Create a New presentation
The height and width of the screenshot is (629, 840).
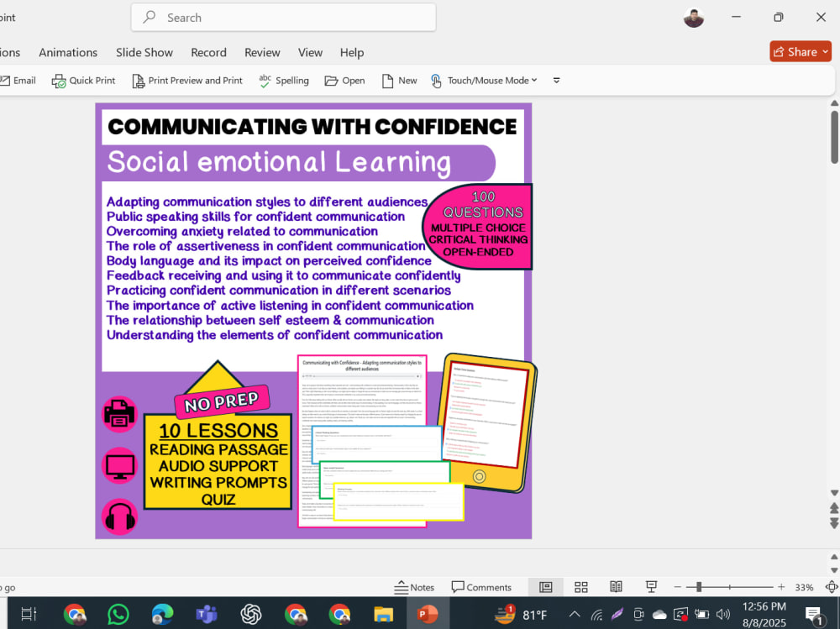point(399,81)
